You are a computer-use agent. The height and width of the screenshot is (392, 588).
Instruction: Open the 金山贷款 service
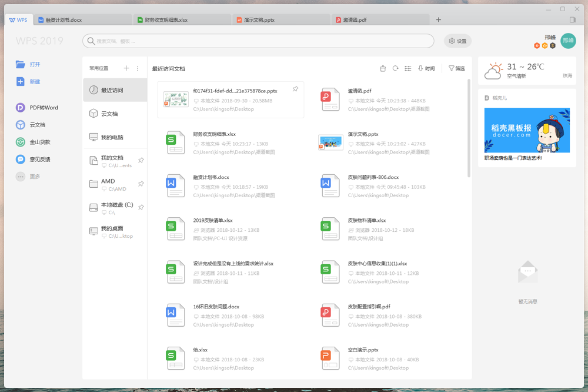click(x=33, y=142)
